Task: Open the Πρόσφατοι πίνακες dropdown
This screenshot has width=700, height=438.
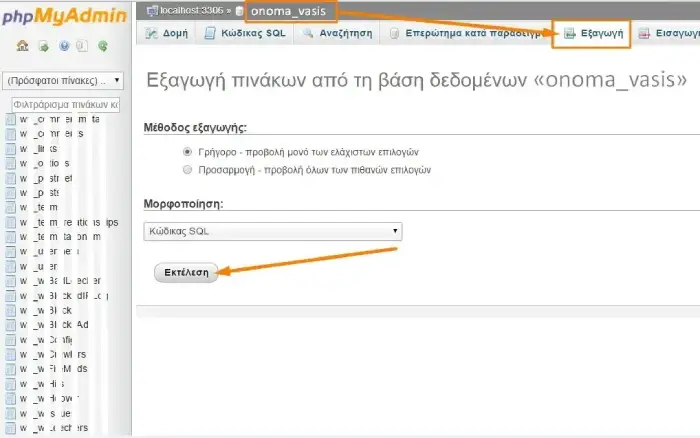Action: click(x=63, y=81)
